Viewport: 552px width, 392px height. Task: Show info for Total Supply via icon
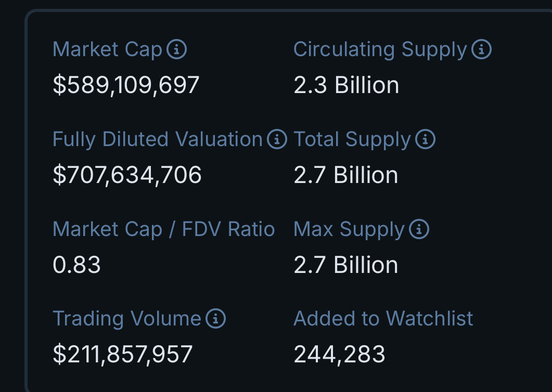tap(426, 139)
